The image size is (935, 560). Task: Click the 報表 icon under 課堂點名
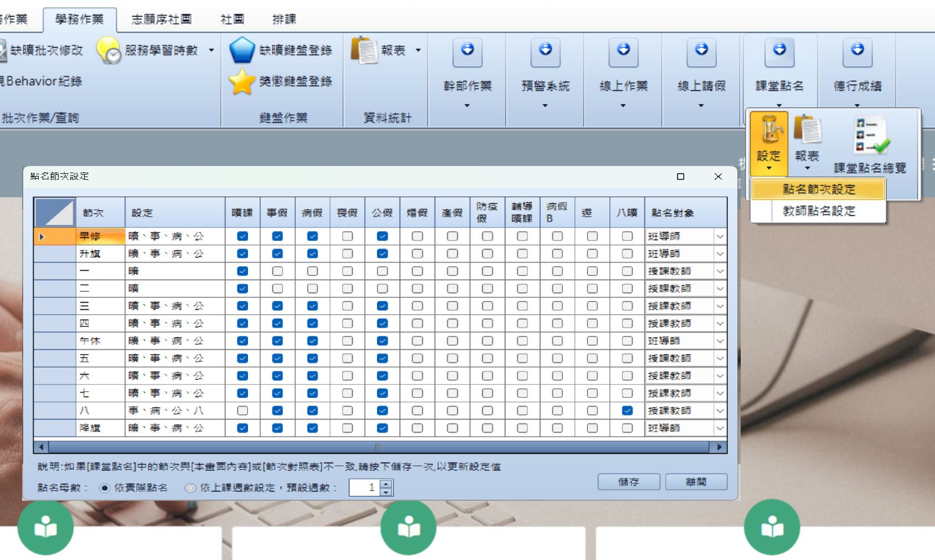click(x=807, y=129)
